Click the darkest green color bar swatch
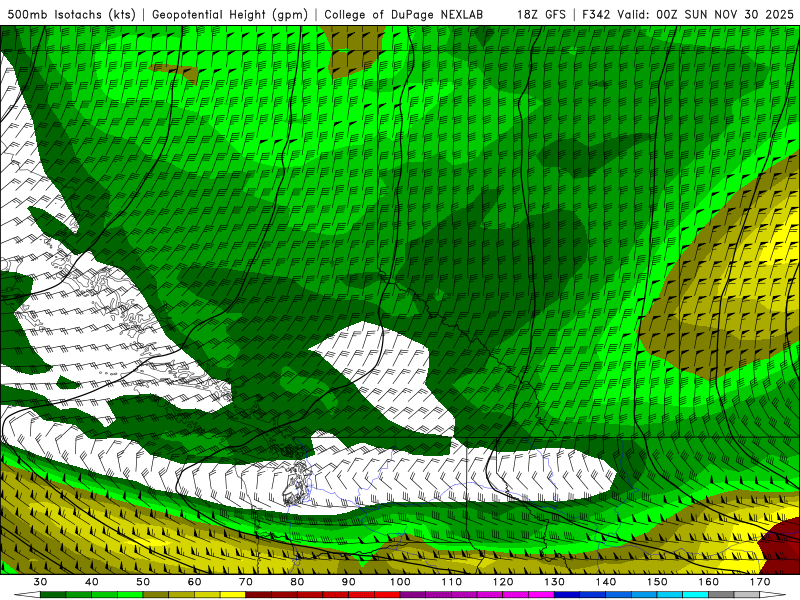The height and width of the screenshot is (600, 800). pyautogui.click(x=53, y=595)
